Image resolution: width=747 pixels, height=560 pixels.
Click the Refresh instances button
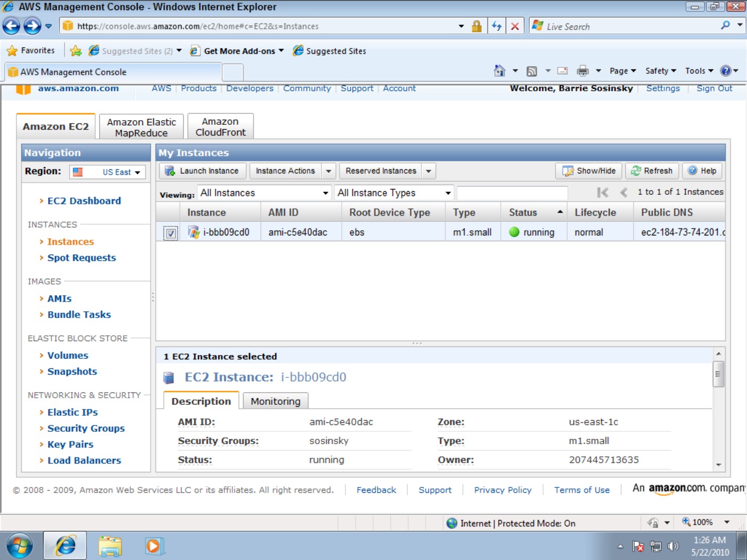click(x=652, y=171)
